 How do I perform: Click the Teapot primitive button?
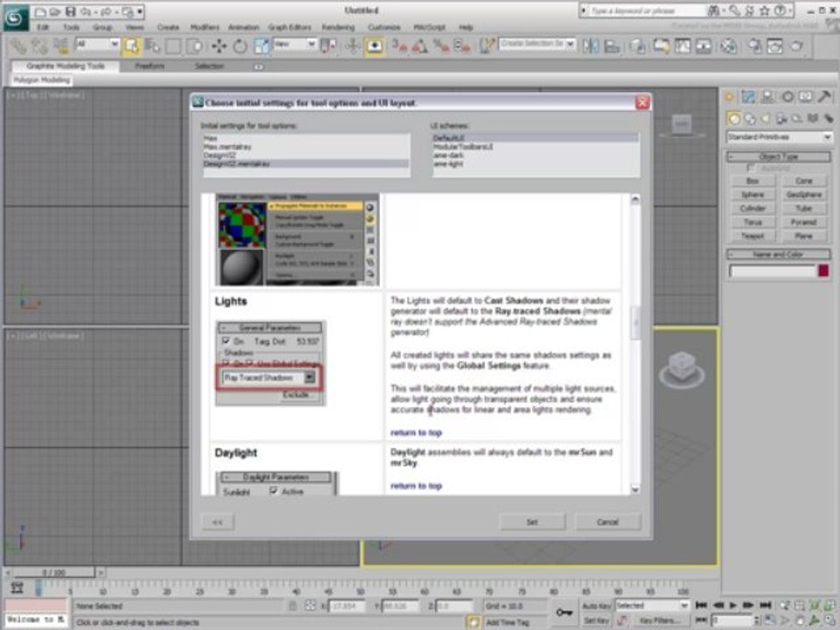[752, 235]
